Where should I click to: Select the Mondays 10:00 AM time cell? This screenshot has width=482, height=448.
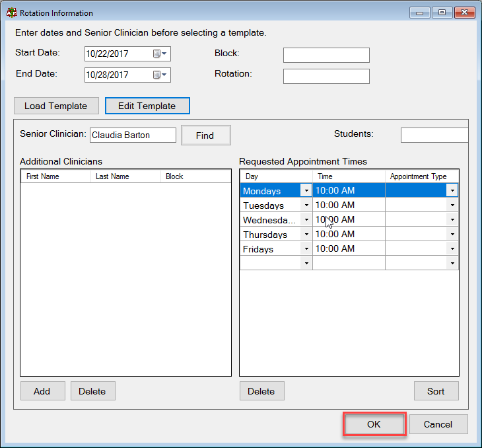pos(349,190)
